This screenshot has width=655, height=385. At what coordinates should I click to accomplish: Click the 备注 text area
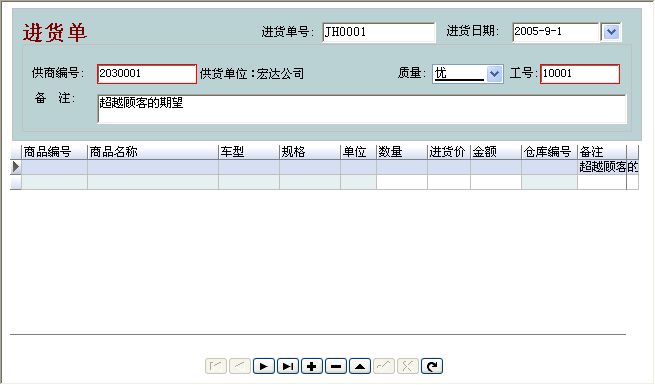click(362, 109)
